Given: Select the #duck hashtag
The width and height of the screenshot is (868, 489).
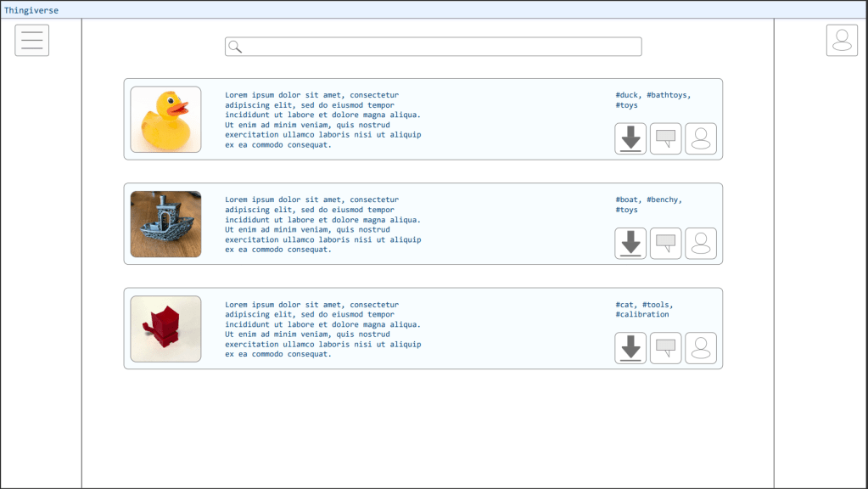Looking at the screenshot, I should 628,95.
